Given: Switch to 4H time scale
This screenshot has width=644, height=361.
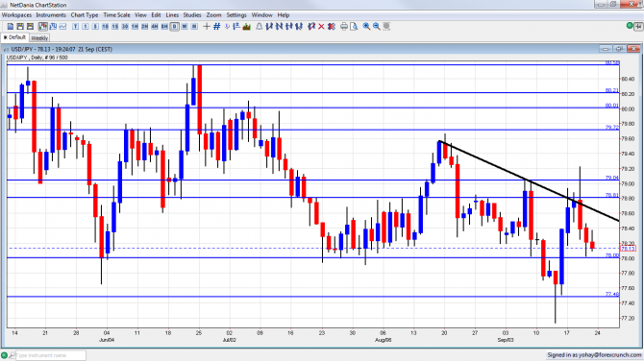Looking at the screenshot, I should tap(155, 27).
